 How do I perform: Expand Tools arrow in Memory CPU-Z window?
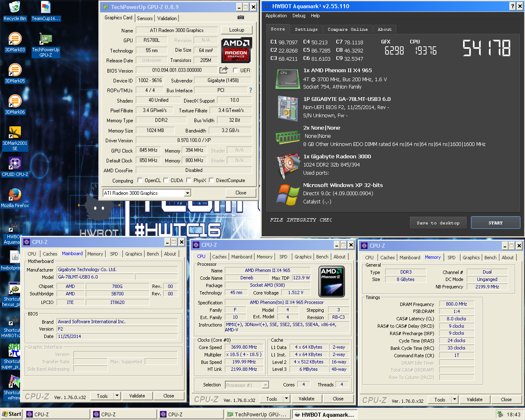pyautogui.click(x=454, y=400)
